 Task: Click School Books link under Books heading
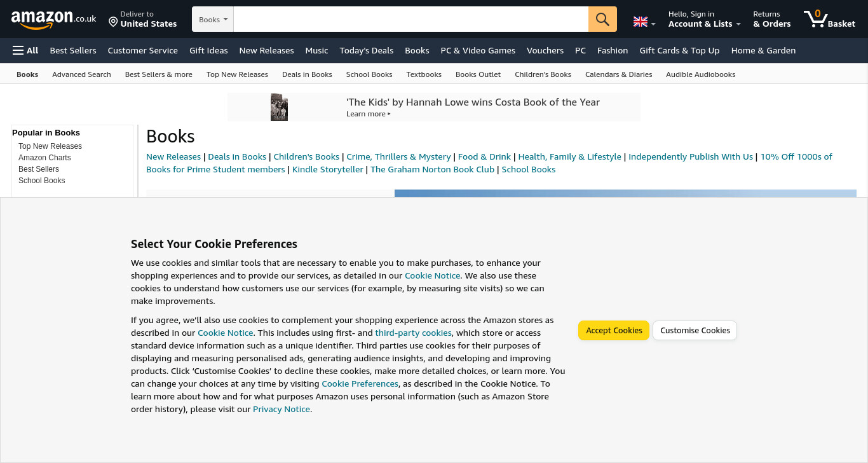pos(529,169)
